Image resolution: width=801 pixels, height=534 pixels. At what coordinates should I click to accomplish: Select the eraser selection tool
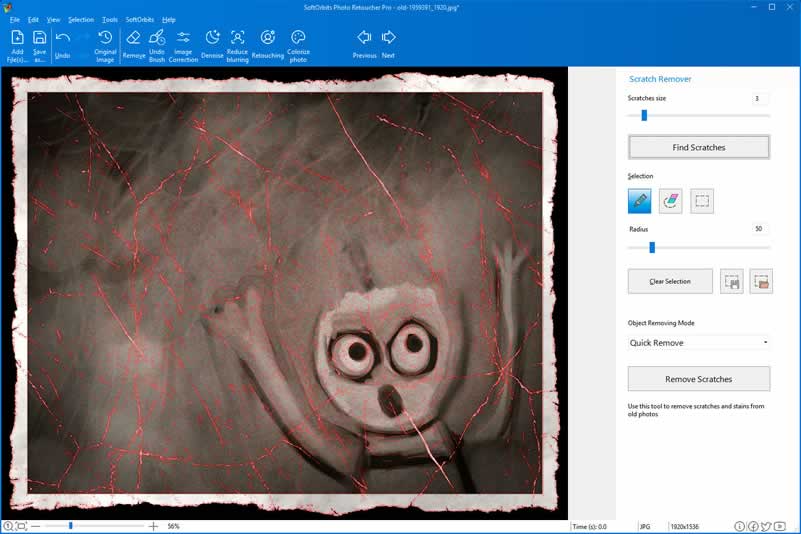coord(671,201)
